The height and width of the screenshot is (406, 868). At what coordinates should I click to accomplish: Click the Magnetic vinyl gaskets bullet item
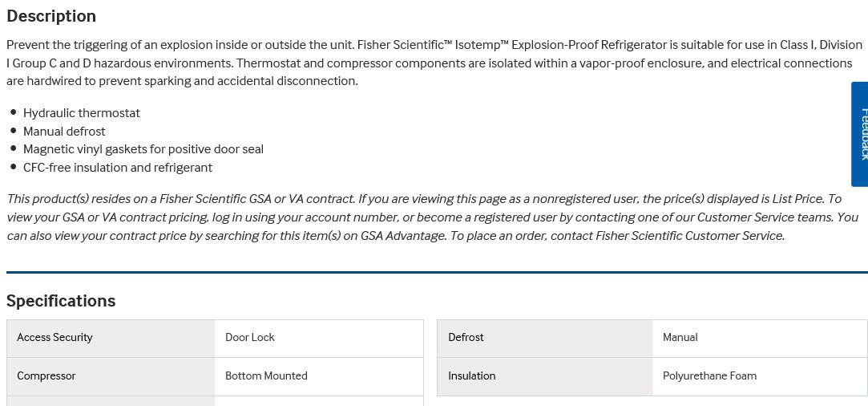[x=143, y=149]
